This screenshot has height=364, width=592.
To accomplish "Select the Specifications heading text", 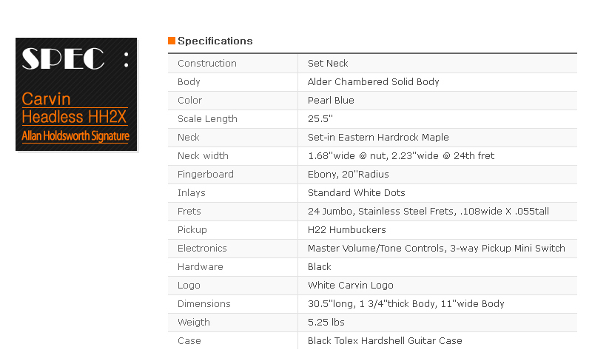I will (215, 41).
